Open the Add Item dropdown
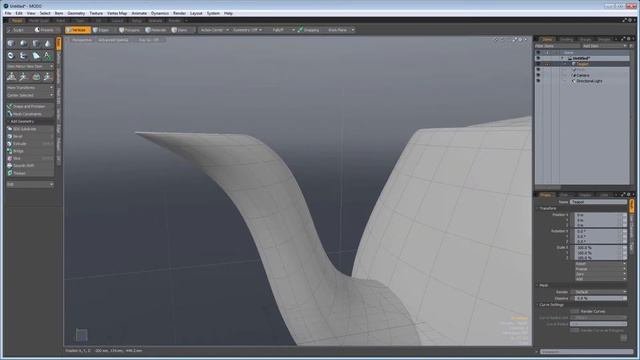This screenshot has width=640, height=360. click(604, 46)
